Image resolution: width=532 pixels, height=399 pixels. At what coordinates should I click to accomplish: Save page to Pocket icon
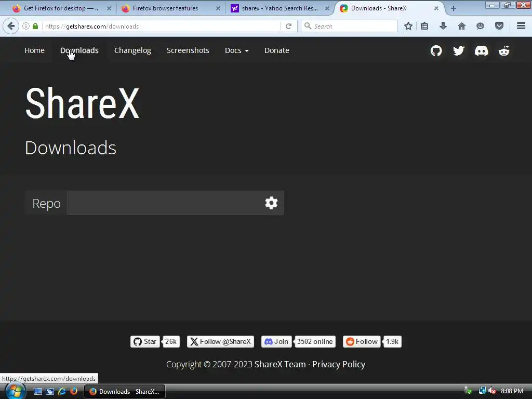pyautogui.click(x=499, y=26)
